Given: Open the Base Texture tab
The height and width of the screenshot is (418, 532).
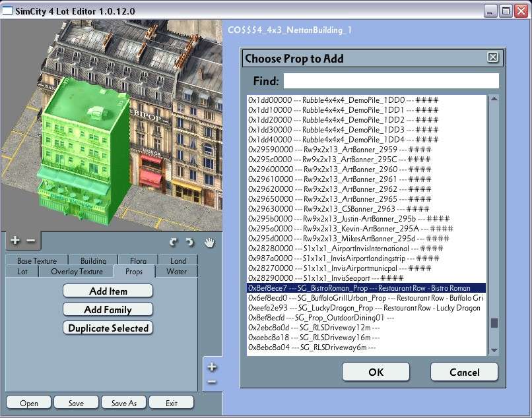Looking at the screenshot, I should tap(37, 260).
